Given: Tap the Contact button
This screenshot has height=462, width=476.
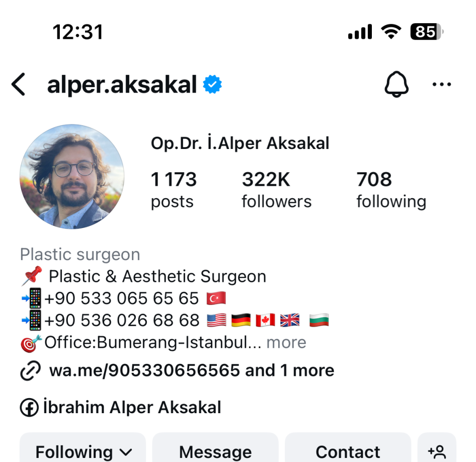Looking at the screenshot, I should coord(348,451).
